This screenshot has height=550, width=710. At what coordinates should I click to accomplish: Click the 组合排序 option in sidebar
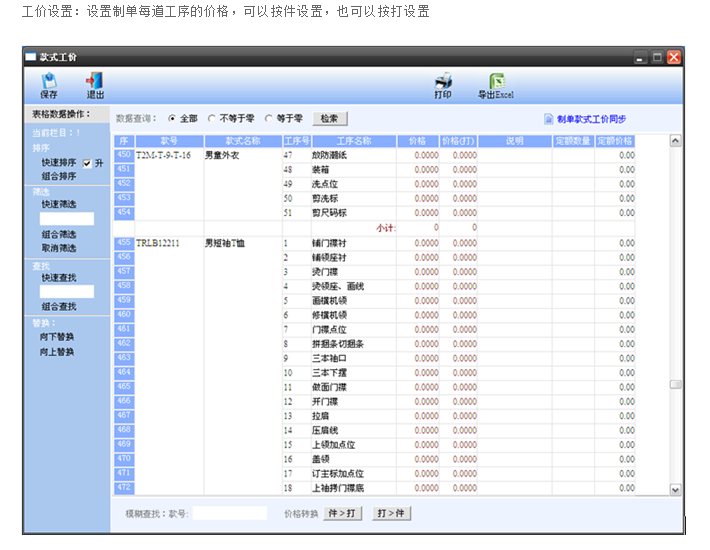tap(58, 176)
